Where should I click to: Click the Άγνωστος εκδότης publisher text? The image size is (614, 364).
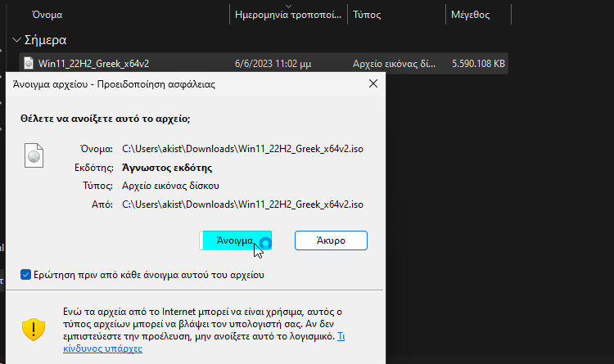pos(167,168)
